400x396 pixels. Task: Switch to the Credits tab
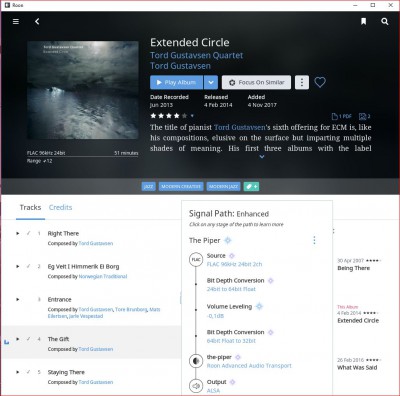(x=60, y=207)
